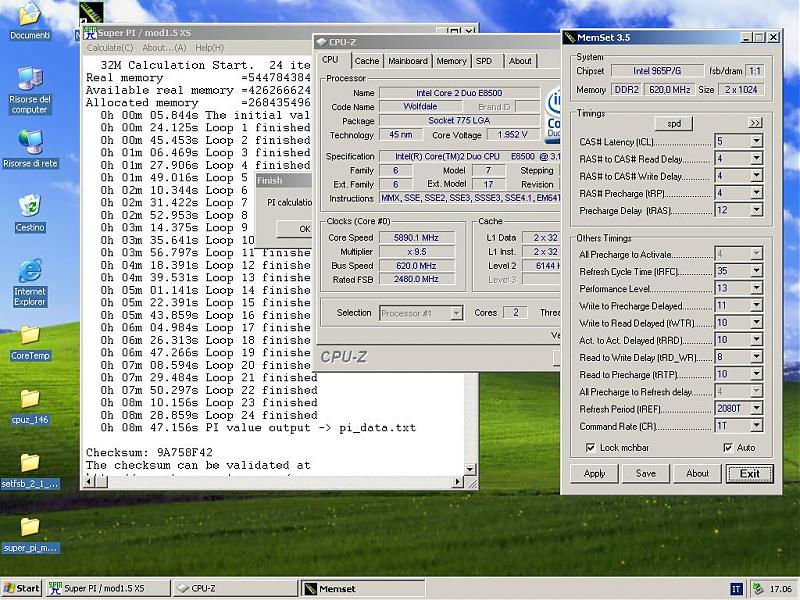The width and height of the screenshot is (800, 600).
Task: Expand the RAS# to CAS# Read Delay dropdown
Action: point(757,159)
